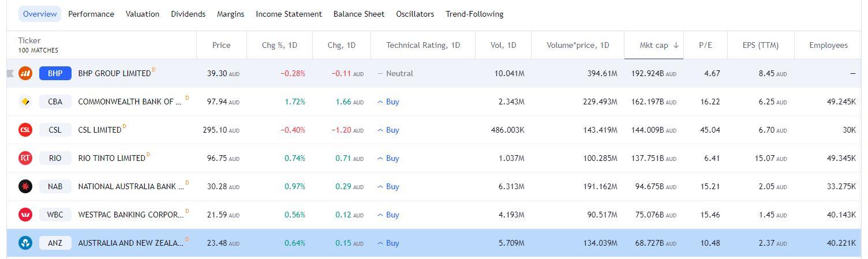Open the Overview tab
This screenshot has height=259, width=868.
[40, 14]
